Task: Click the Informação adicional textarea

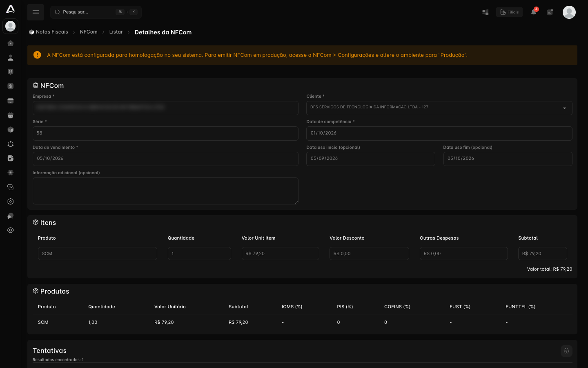Action: 165,191
